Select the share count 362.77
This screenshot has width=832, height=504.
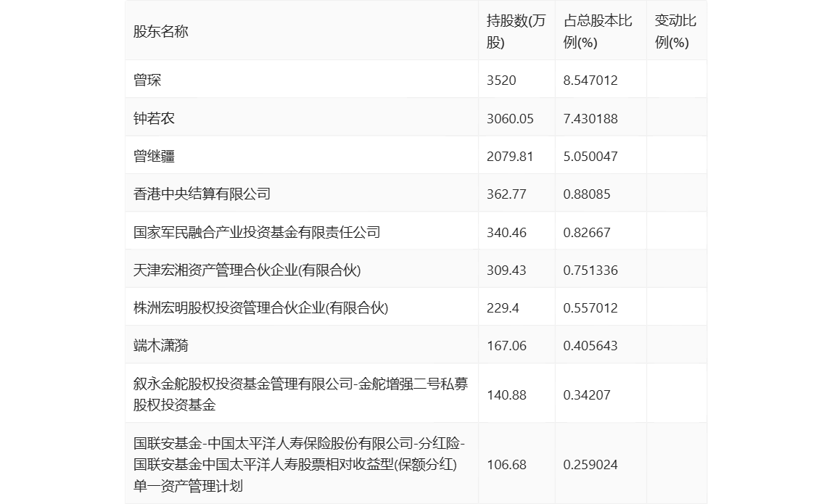506,194
